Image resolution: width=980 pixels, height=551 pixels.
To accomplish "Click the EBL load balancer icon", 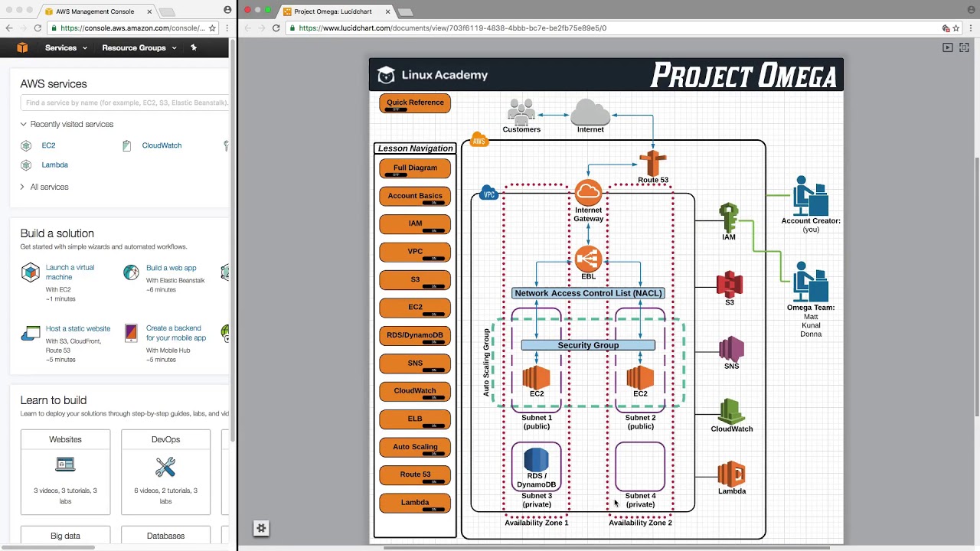I will (x=588, y=259).
